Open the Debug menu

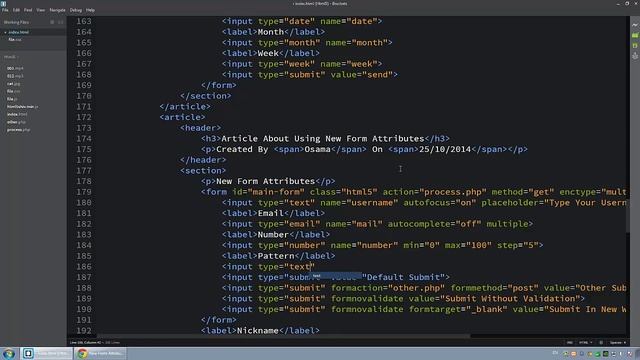pyautogui.click(x=76, y=10)
